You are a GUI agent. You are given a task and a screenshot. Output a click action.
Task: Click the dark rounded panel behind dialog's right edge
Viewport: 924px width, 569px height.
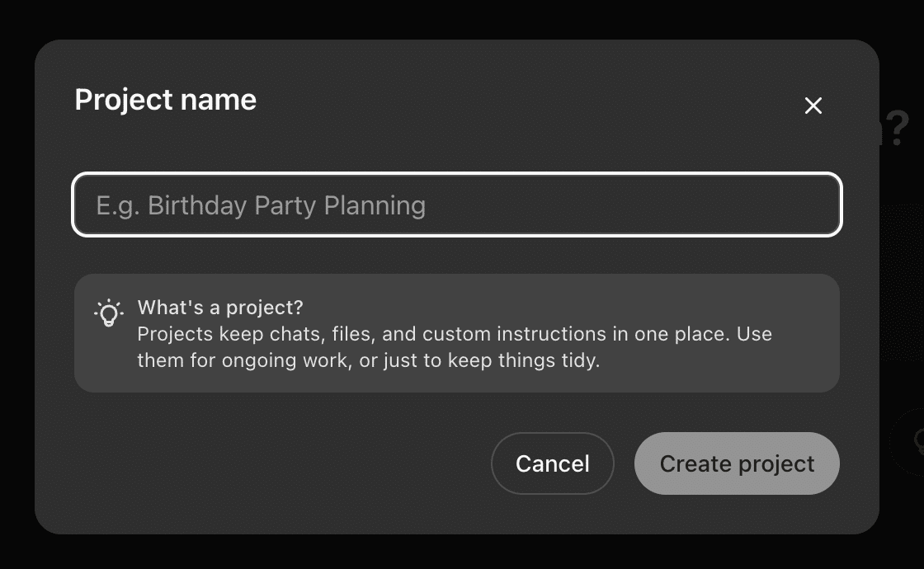point(901,280)
